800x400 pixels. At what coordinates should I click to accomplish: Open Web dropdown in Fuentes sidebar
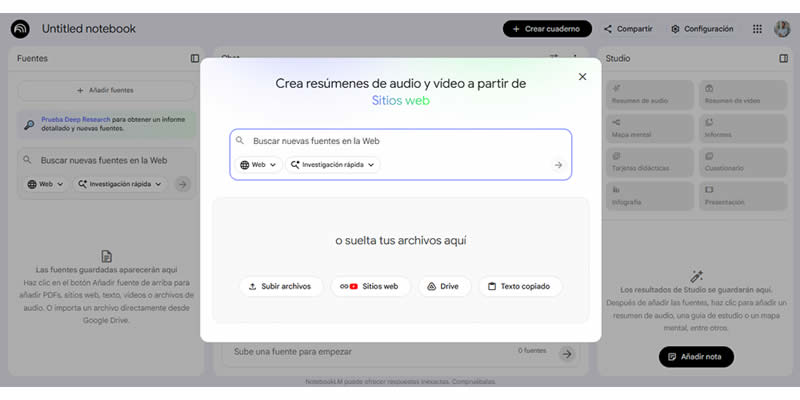(45, 184)
